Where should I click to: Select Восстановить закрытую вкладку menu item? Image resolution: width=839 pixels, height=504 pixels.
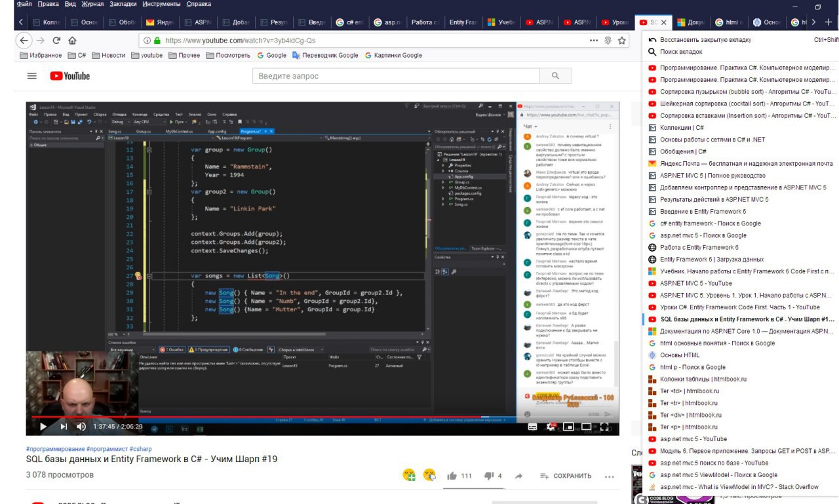[x=741, y=40]
